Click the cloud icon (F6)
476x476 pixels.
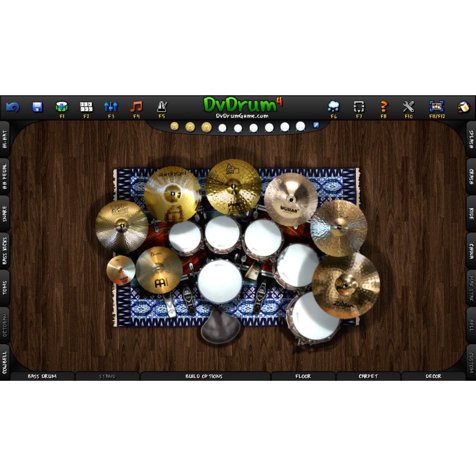point(334,107)
